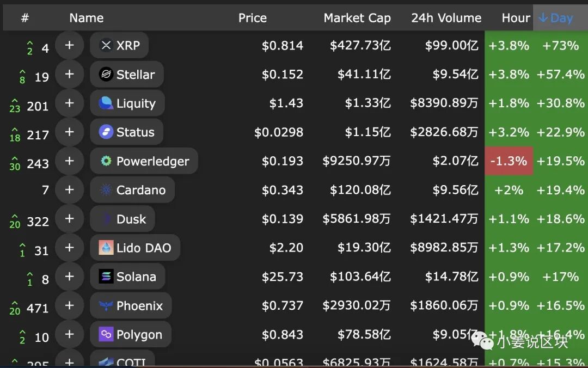The width and height of the screenshot is (588, 368).
Task: Click the Status coin logo icon
Action: click(106, 132)
